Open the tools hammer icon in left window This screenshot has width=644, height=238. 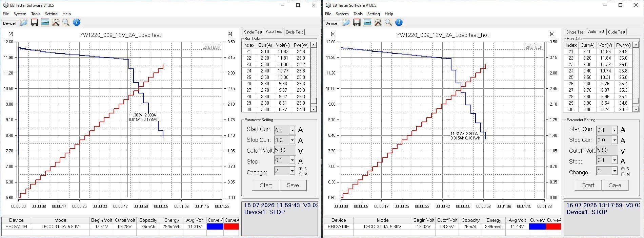tap(56, 23)
